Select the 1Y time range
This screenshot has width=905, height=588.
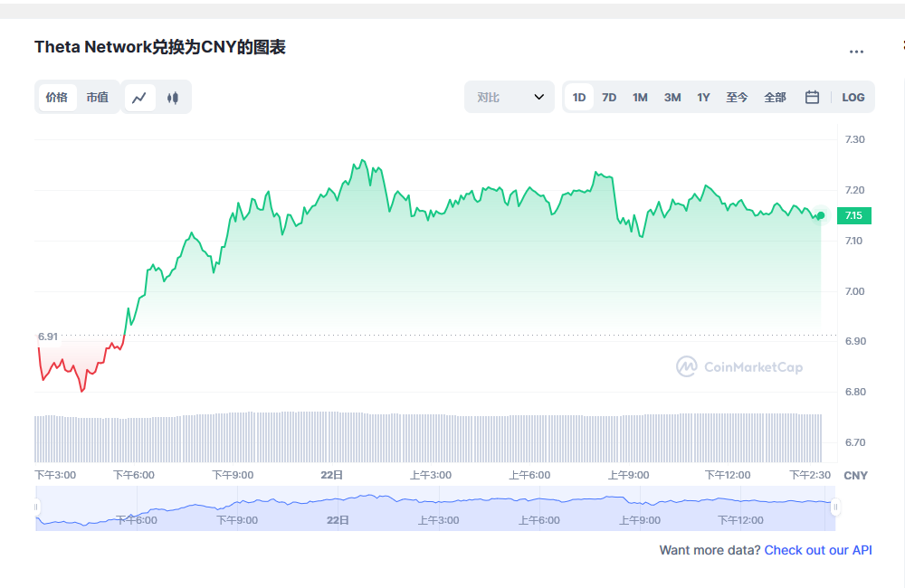[703, 97]
